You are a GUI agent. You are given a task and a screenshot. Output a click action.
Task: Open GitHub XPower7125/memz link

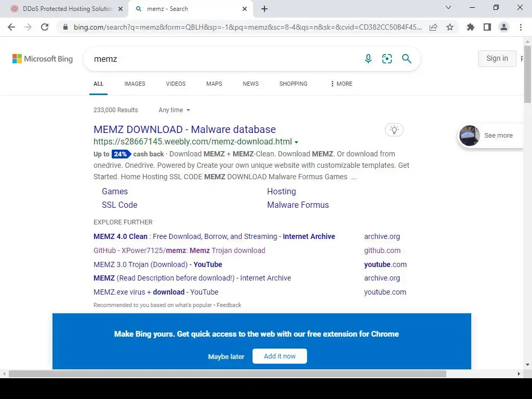pyautogui.click(x=179, y=250)
